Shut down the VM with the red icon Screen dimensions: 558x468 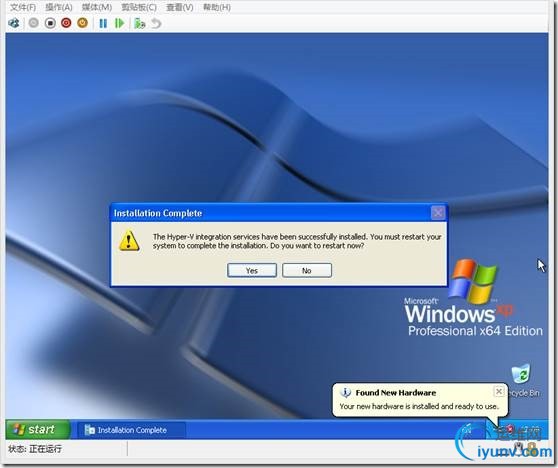66,23
